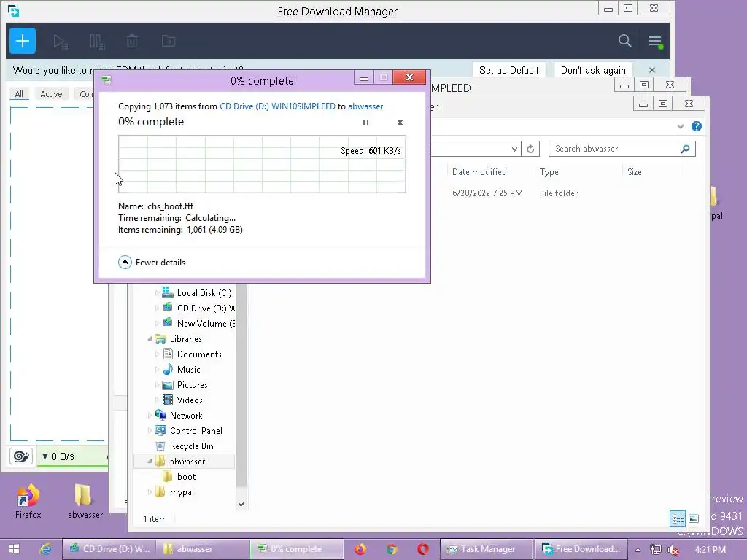
Task: Click the copy speed graph
Action: coord(262,164)
